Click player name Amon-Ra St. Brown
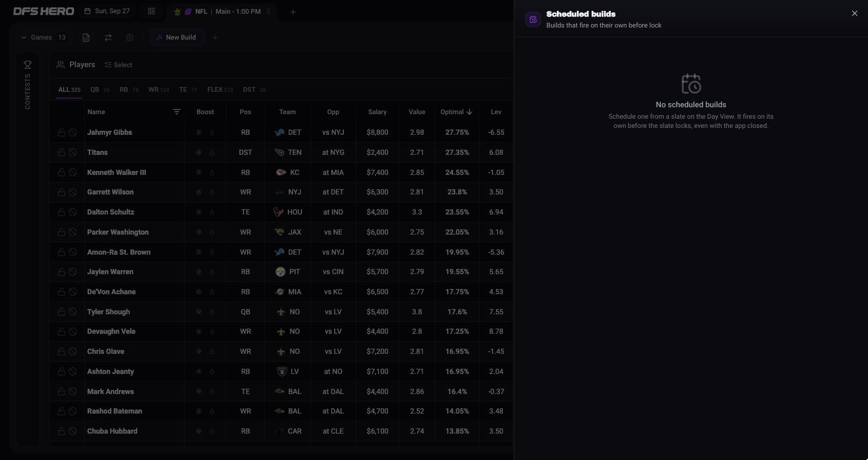This screenshot has height=460, width=868. 119,252
